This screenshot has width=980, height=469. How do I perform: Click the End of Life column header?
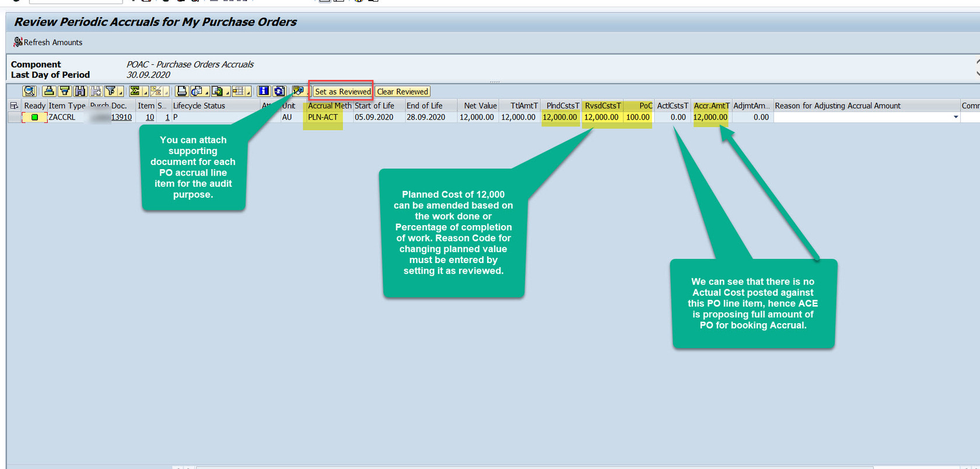tap(430, 106)
